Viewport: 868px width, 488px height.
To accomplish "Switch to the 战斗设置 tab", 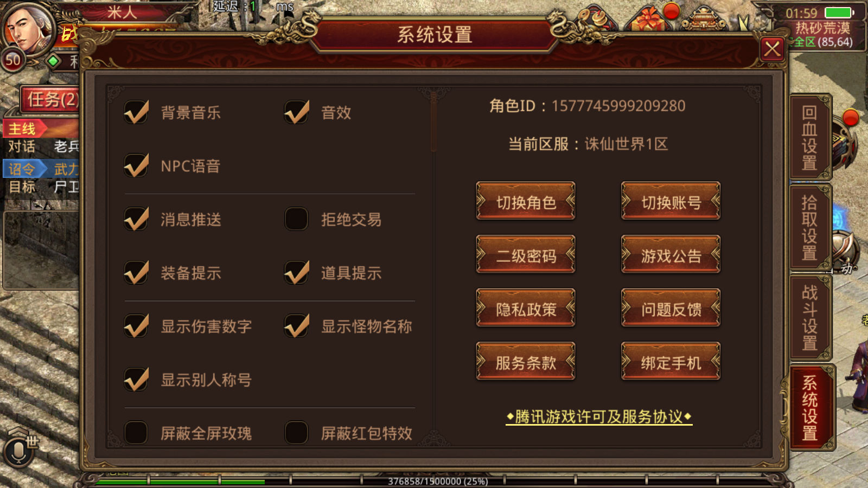I will [810, 318].
